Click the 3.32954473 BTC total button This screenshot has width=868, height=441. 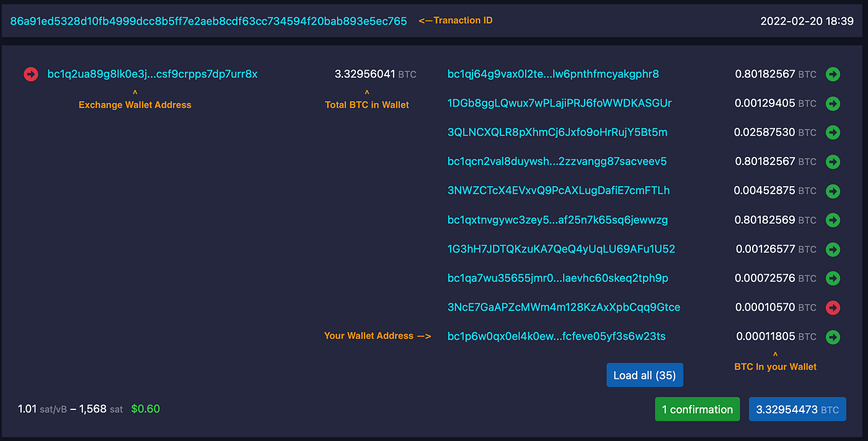(797, 409)
